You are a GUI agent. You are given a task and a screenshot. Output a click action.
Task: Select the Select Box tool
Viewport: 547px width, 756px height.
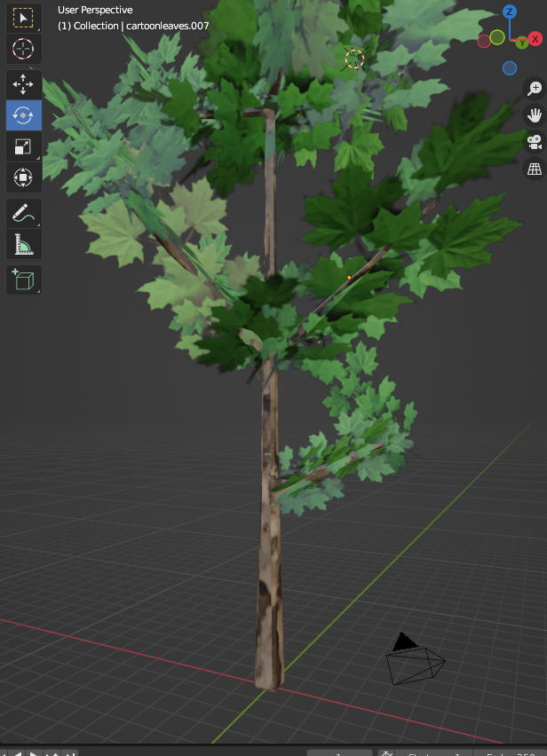(x=23, y=18)
